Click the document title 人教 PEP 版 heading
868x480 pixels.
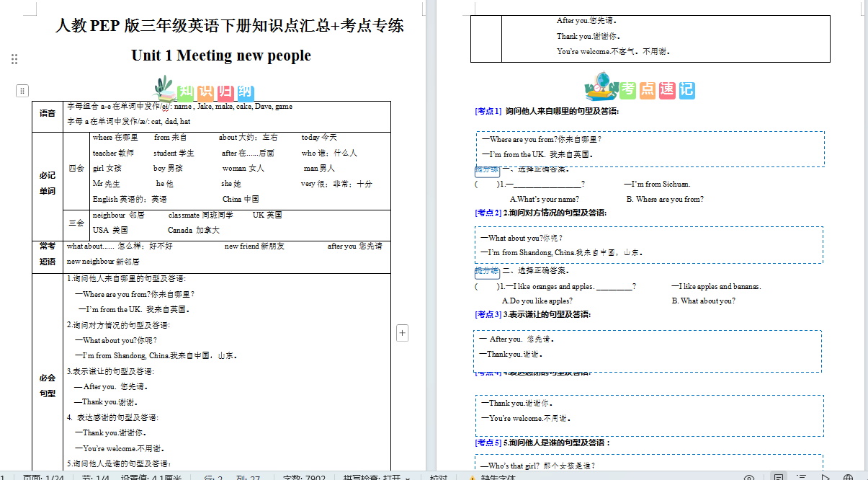point(229,26)
